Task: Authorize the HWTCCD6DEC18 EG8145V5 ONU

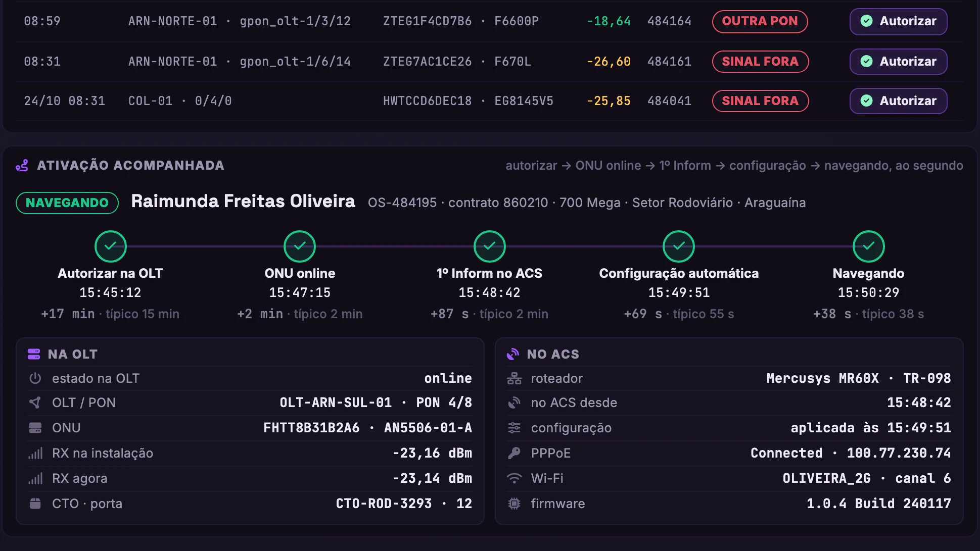Action: pyautogui.click(x=898, y=101)
